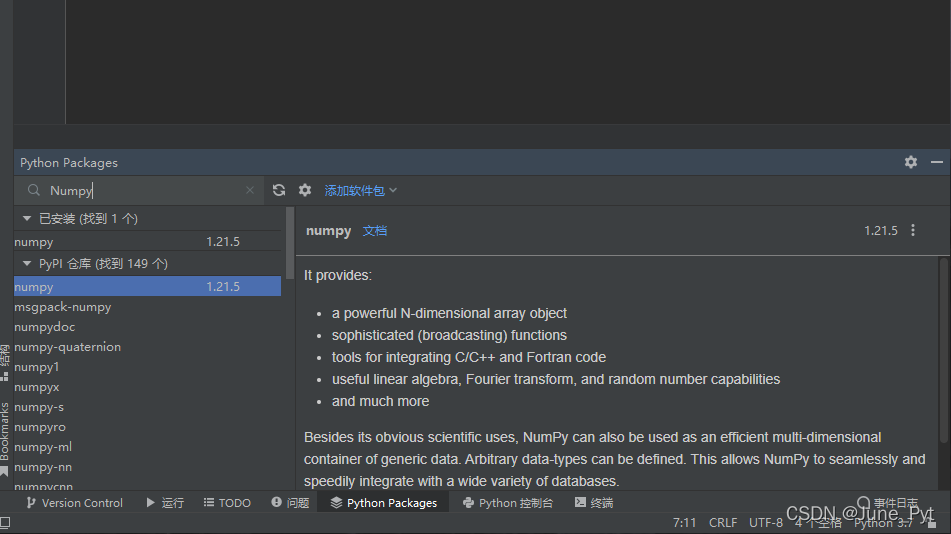Hide the Python Packages panel with the dash icon
Screen dimensions: 951x534
(x=937, y=162)
